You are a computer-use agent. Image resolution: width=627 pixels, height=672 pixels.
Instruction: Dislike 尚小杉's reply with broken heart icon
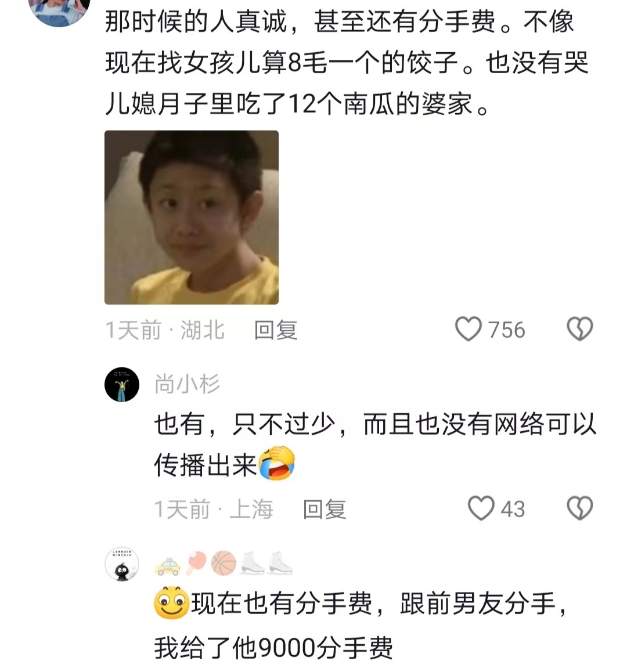[x=580, y=508]
